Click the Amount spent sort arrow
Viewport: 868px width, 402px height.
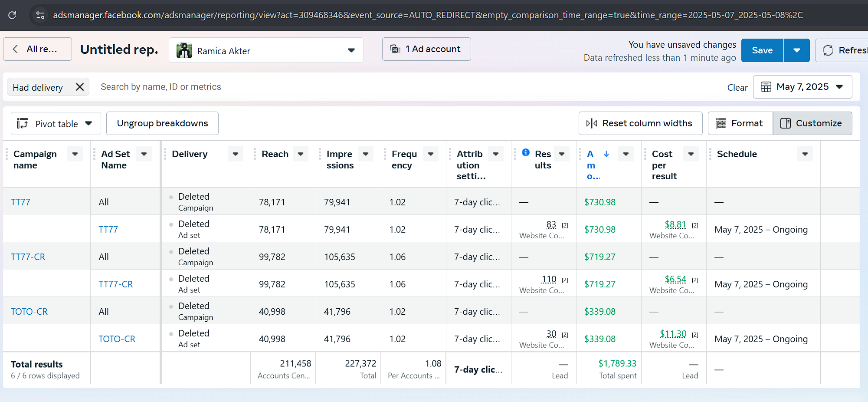click(x=606, y=154)
